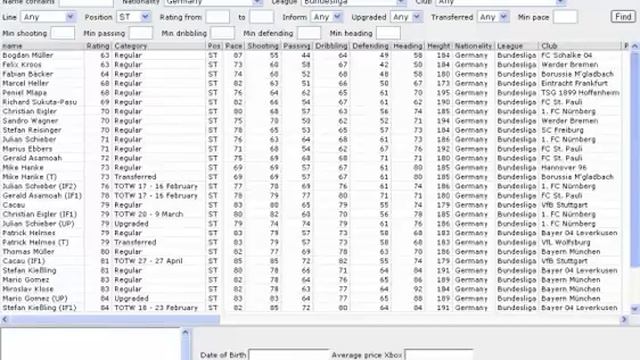Click the Min passing input field
The image size is (640, 360).
pyautogui.click(x=141, y=33)
